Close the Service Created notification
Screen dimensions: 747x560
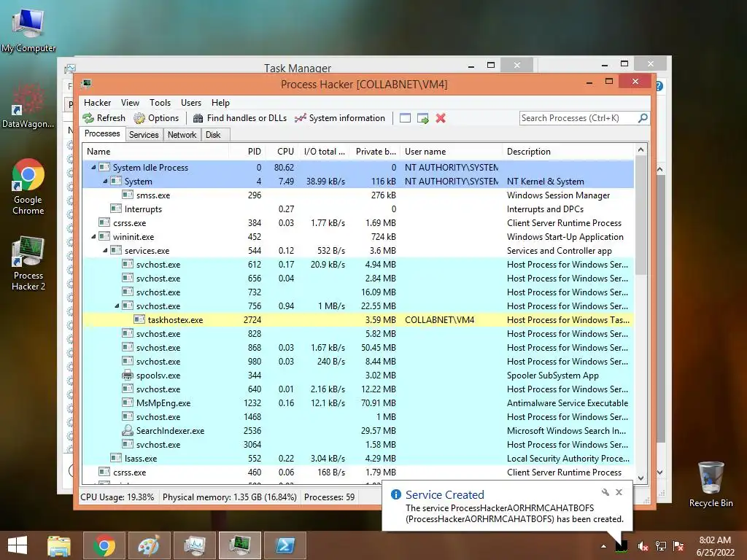pos(619,492)
